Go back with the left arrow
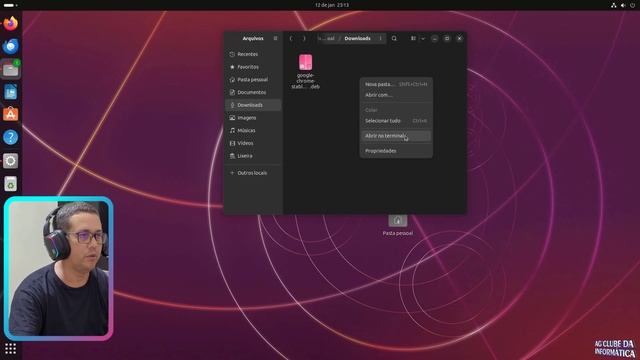 pos(291,38)
